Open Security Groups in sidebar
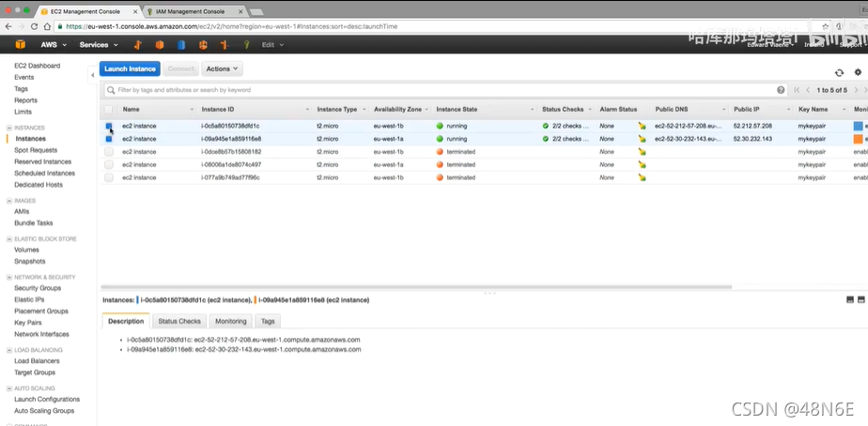The height and width of the screenshot is (426, 868). coord(38,288)
